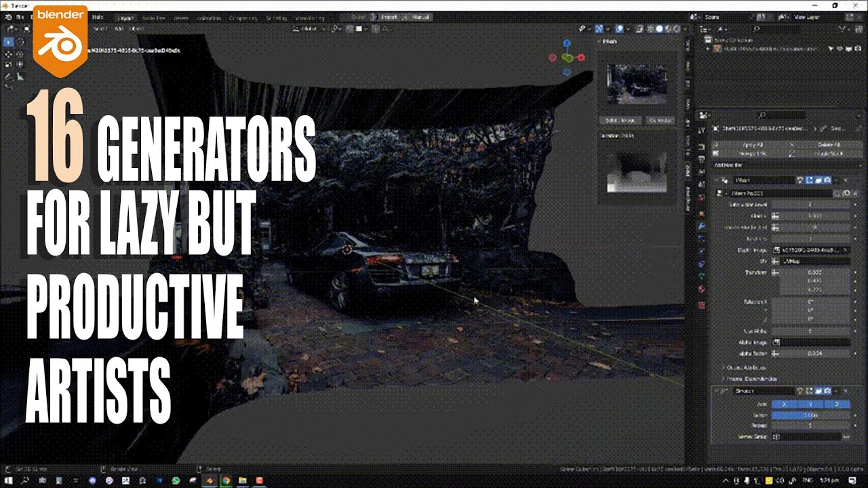This screenshot has width=868, height=488.
Task: Click the car image thumbnail in sidebar
Action: click(637, 84)
